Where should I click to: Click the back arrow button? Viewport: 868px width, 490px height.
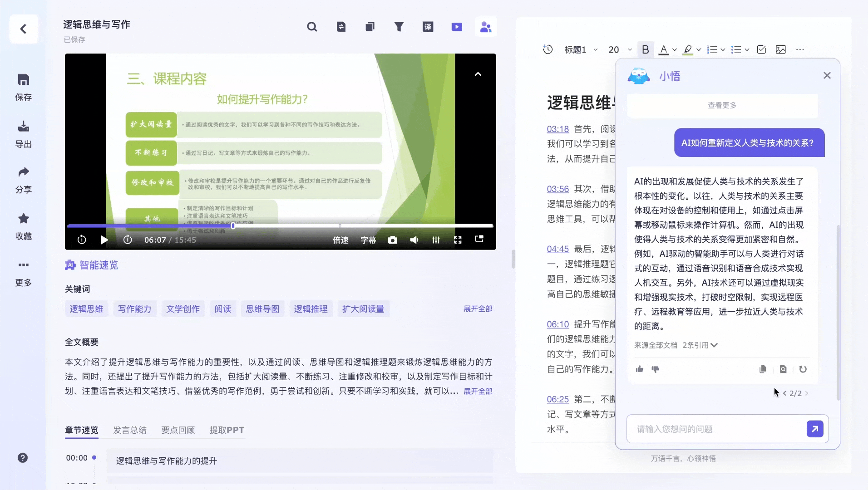(24, 29)
